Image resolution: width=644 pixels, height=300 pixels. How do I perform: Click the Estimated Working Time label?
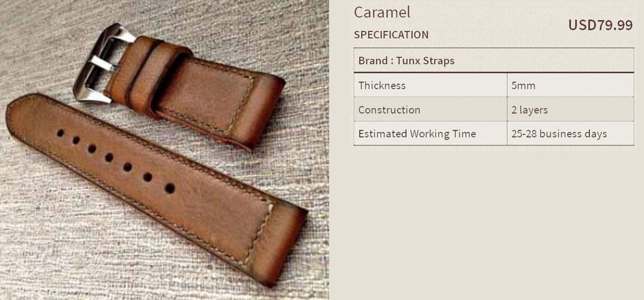coord(417,134)
